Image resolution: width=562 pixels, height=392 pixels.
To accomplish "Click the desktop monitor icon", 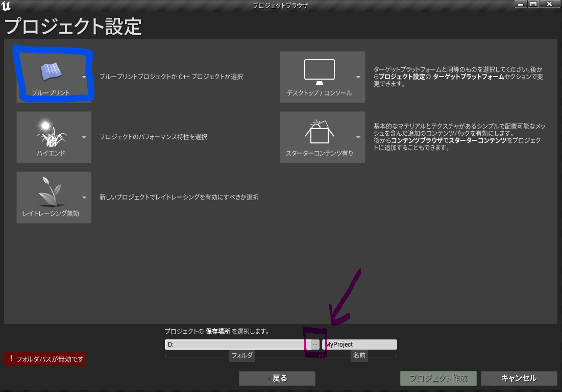I will (x=320, y=72).
